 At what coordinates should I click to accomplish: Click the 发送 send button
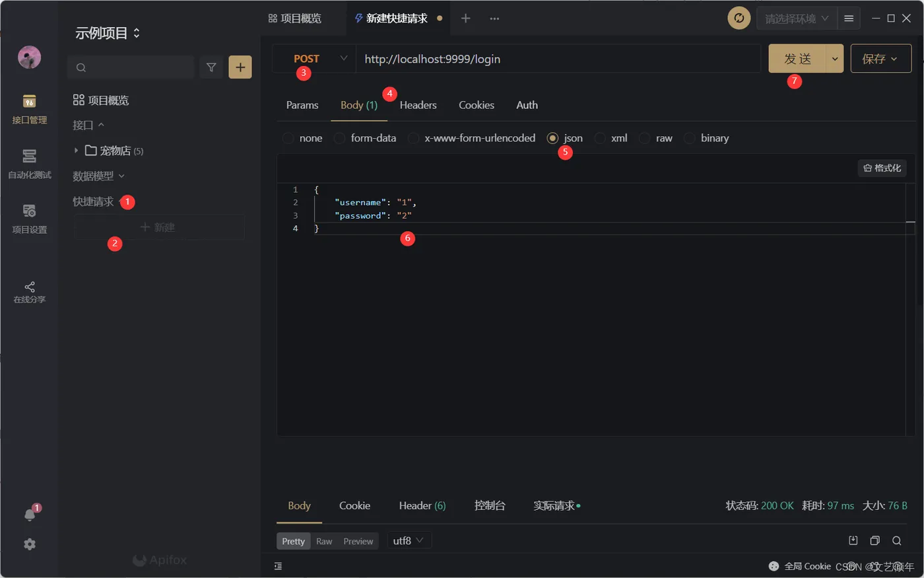point(797,59)
